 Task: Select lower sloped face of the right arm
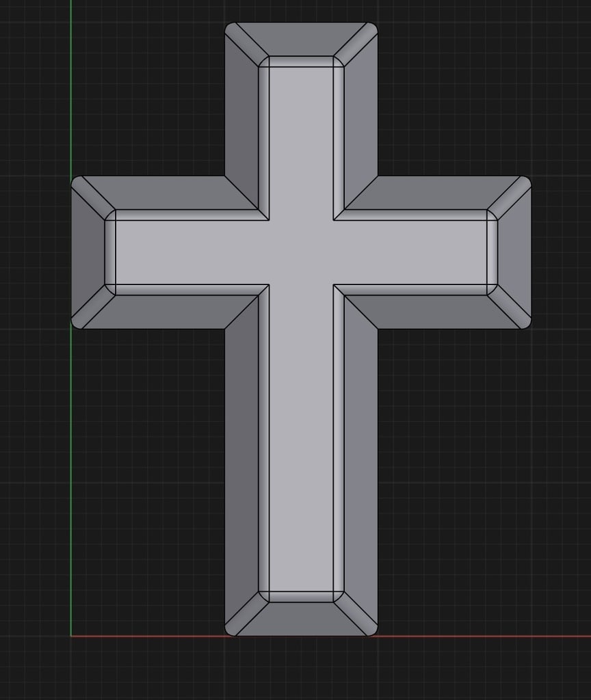pos(432,312)
